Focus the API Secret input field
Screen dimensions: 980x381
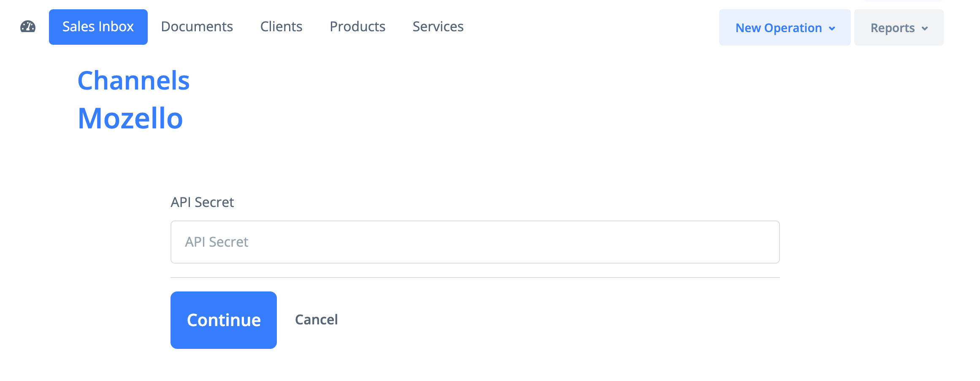point(475,242)
